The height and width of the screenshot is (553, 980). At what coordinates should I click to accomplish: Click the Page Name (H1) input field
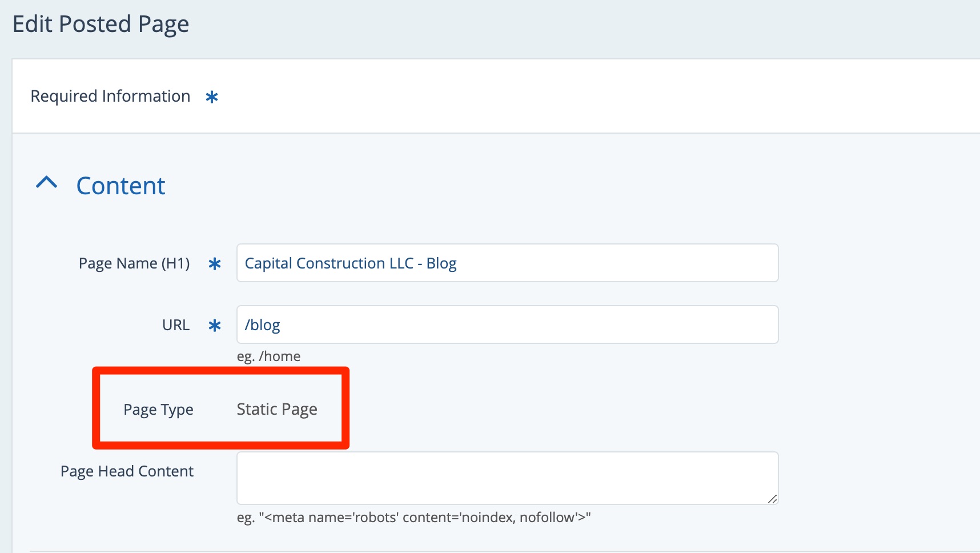(x=507, y=263)
